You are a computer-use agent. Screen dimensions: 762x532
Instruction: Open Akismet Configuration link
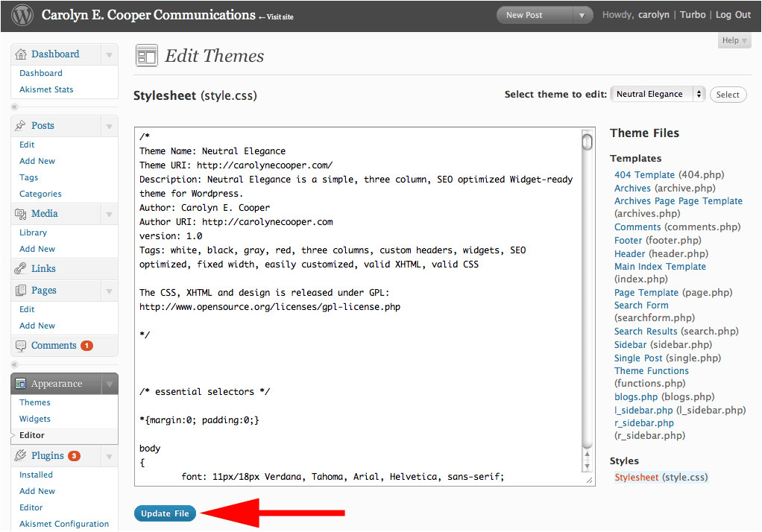tap(64, 524)
